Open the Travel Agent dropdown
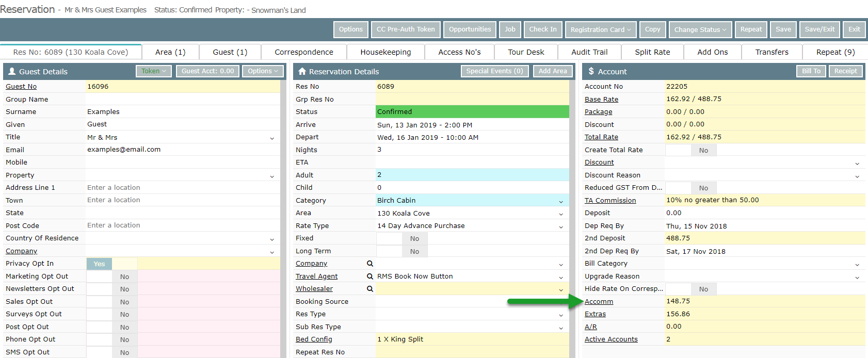This screenshot has width=868, height=358. pos(561,277)
